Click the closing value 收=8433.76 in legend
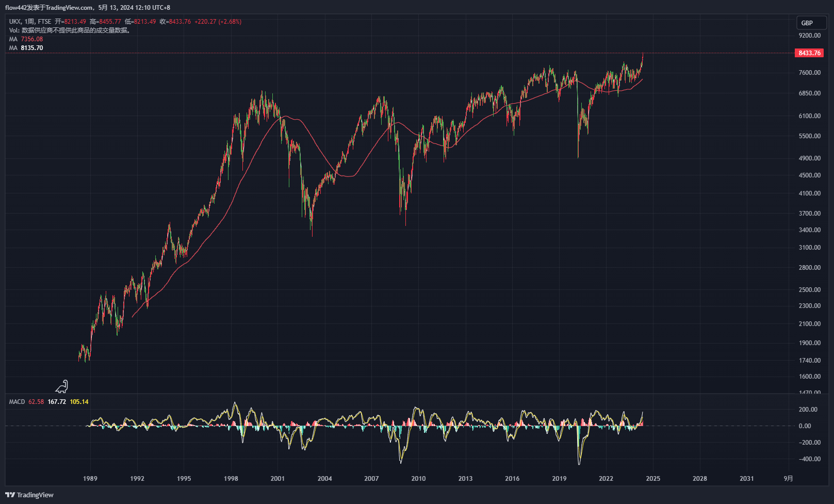Image resolution: width=834 pixels, height=504 pixels. coord(175,22)
